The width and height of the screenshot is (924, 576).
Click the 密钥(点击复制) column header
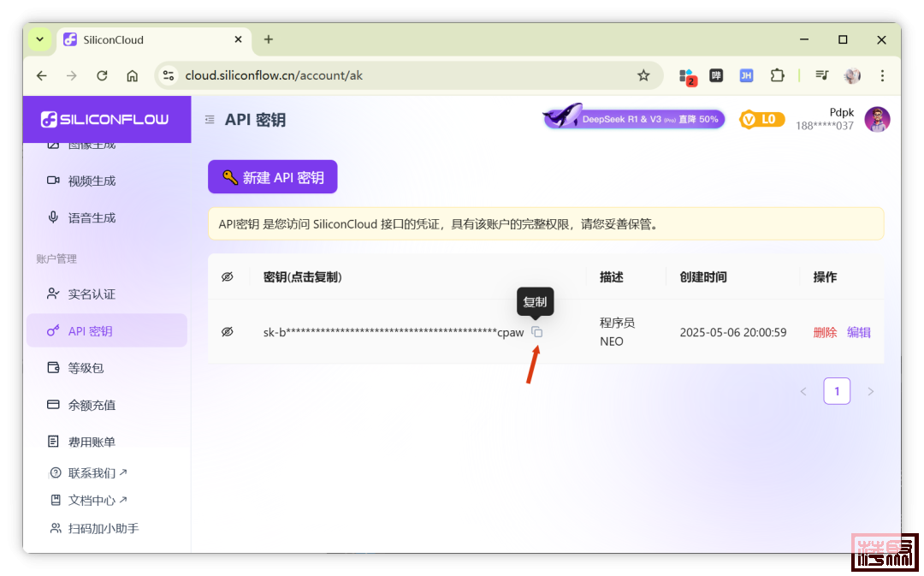302,277
